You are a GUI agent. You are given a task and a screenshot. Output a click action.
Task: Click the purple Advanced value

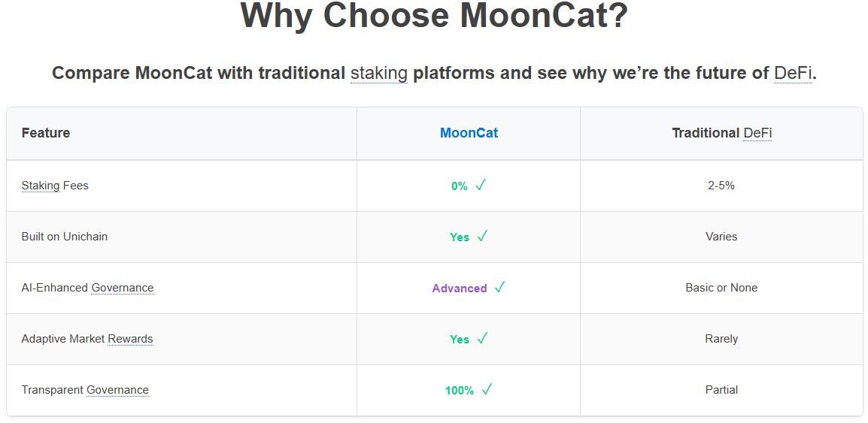pos(460,288)
